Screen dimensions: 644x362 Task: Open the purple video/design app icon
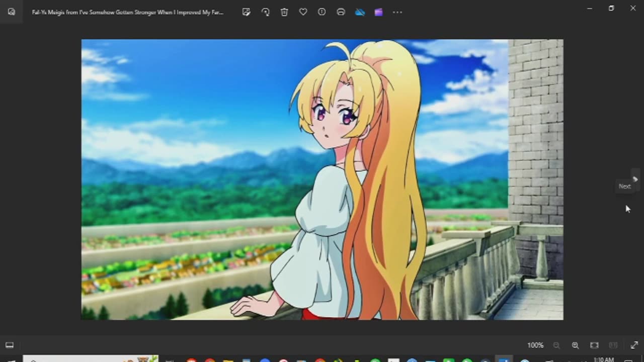point(378,12)
